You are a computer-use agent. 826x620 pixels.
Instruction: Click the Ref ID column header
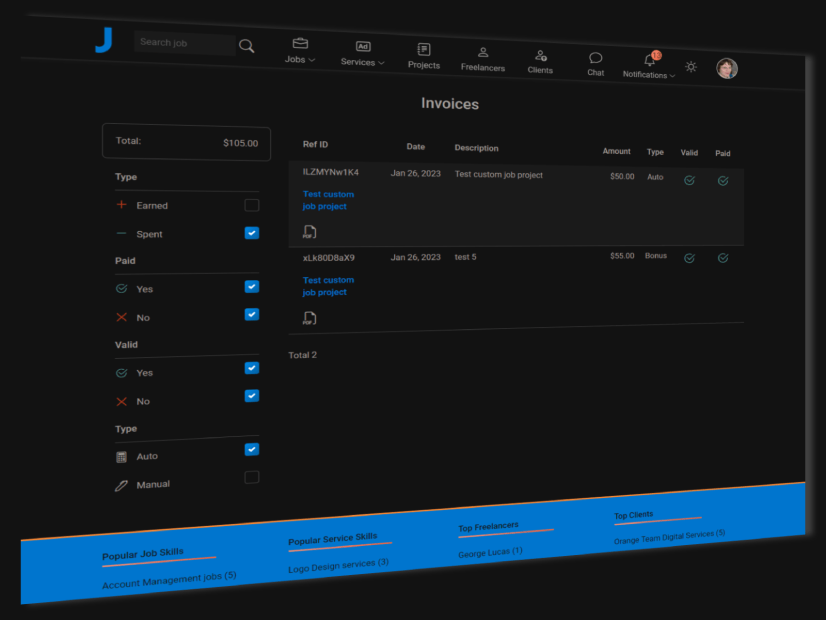pyautogui.click(x=315, y=144)
